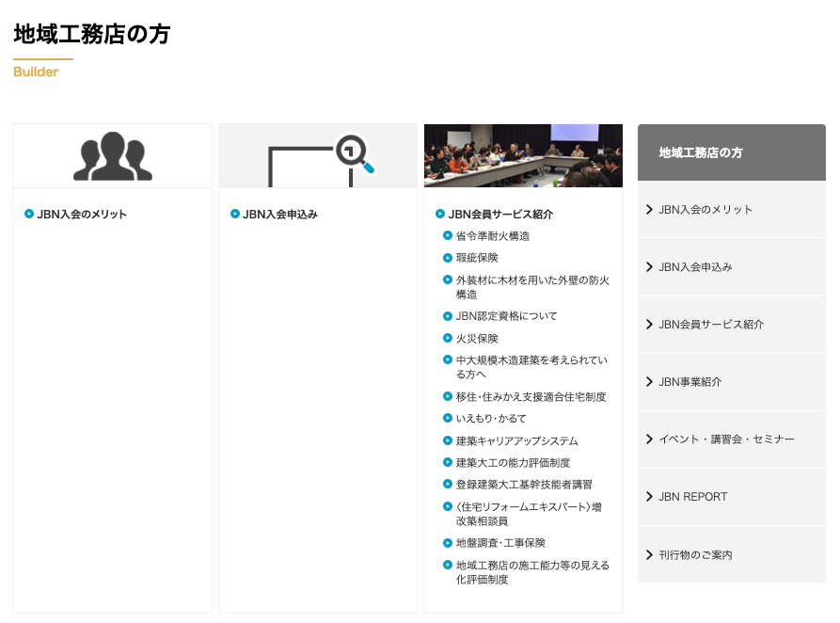Image resolution: width=840 pixels, height=623 pixels.
Task: Click the bullet icon next to 火災保険
Action: (448, 338)
